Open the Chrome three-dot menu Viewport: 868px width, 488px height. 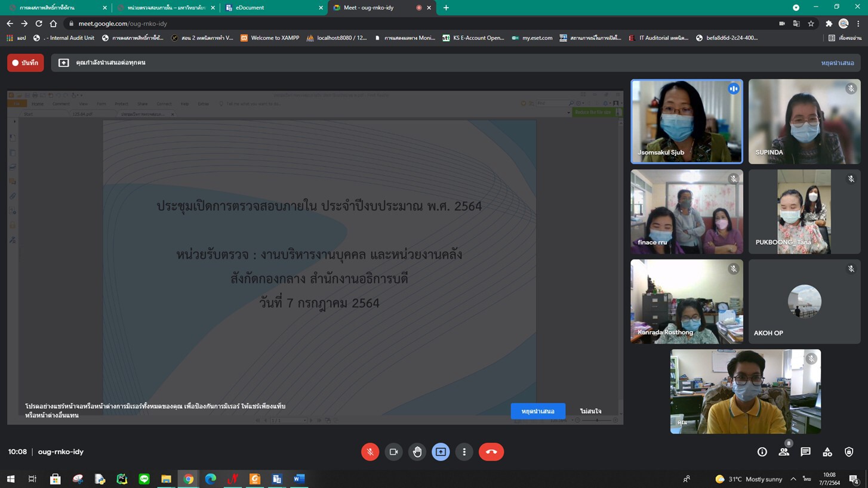click(858, 23)
